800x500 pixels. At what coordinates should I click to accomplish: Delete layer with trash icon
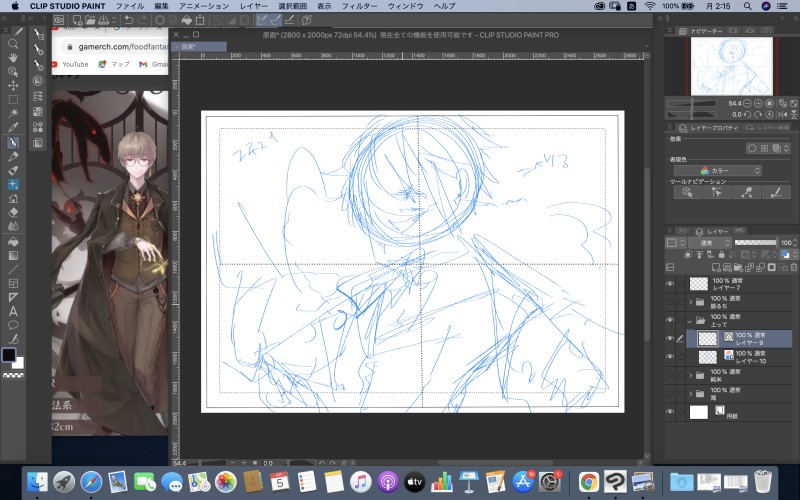(793, 267)
